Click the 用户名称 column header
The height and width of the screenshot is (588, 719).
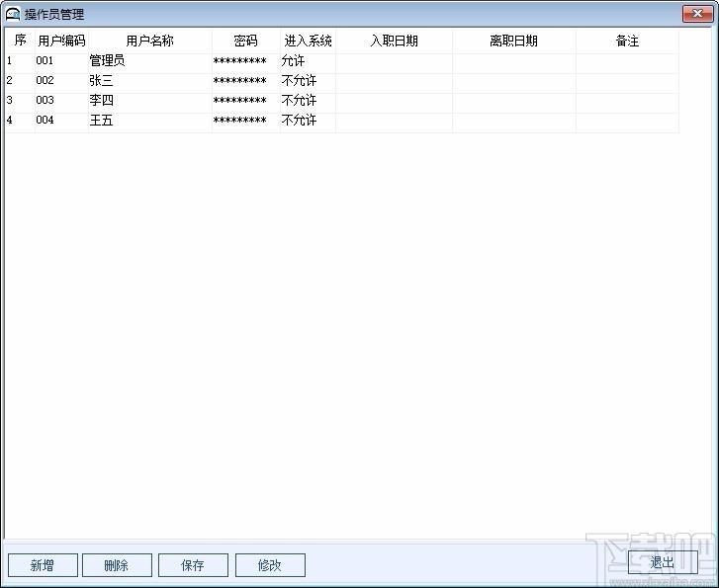[x=150, y=41]
